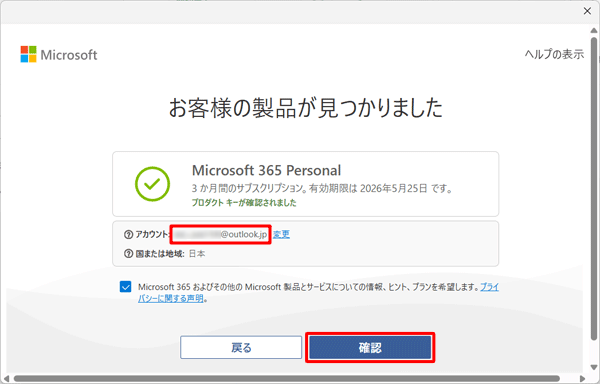Click the horizontal scrollbar right arrow
This screenshot has width=600, height=384.
(582, 379)
